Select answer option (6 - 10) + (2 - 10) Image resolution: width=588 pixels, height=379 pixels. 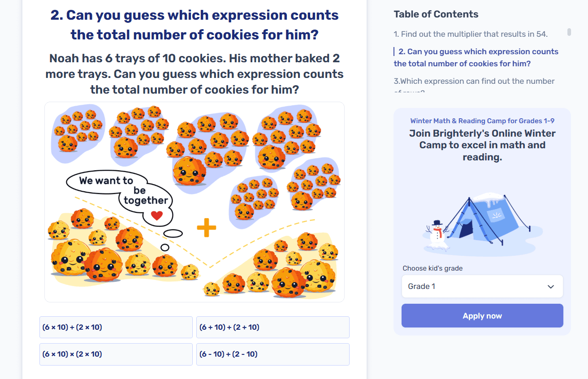click(x=272, y=354)
